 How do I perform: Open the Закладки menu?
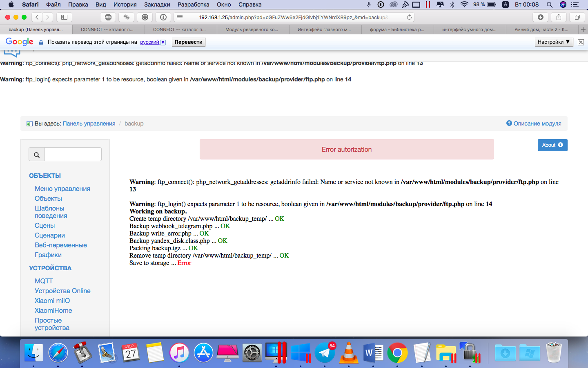click(x=157, y=4)
